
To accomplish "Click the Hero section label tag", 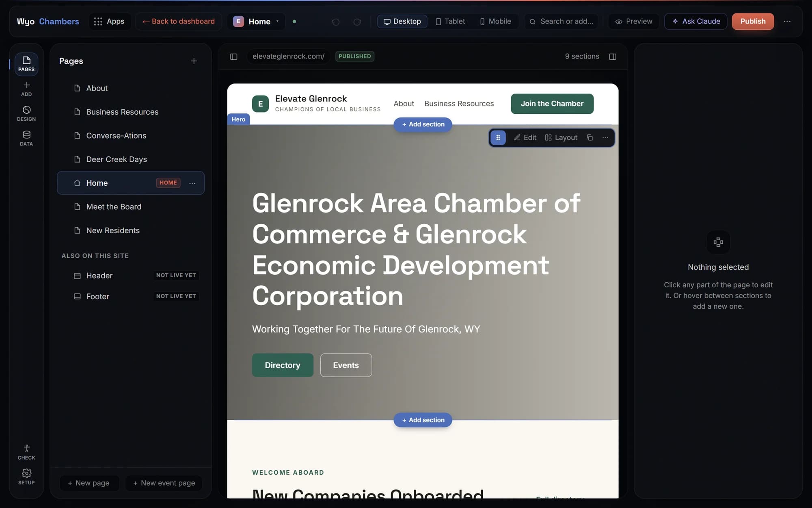I will [x=238, y=119].
